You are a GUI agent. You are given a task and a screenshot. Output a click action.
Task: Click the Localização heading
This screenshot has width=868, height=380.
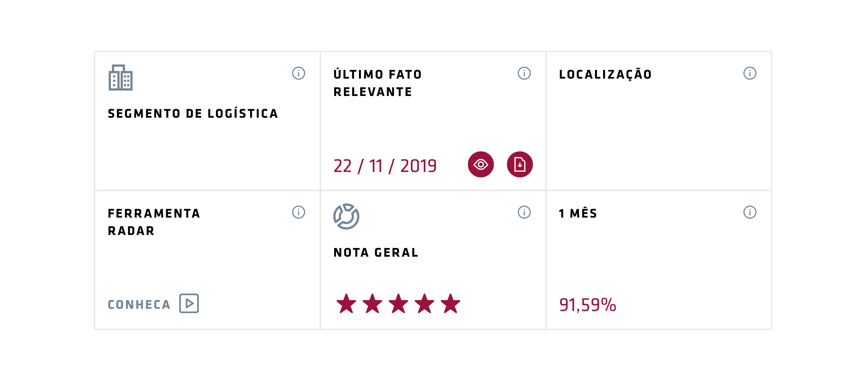(605, 74)
